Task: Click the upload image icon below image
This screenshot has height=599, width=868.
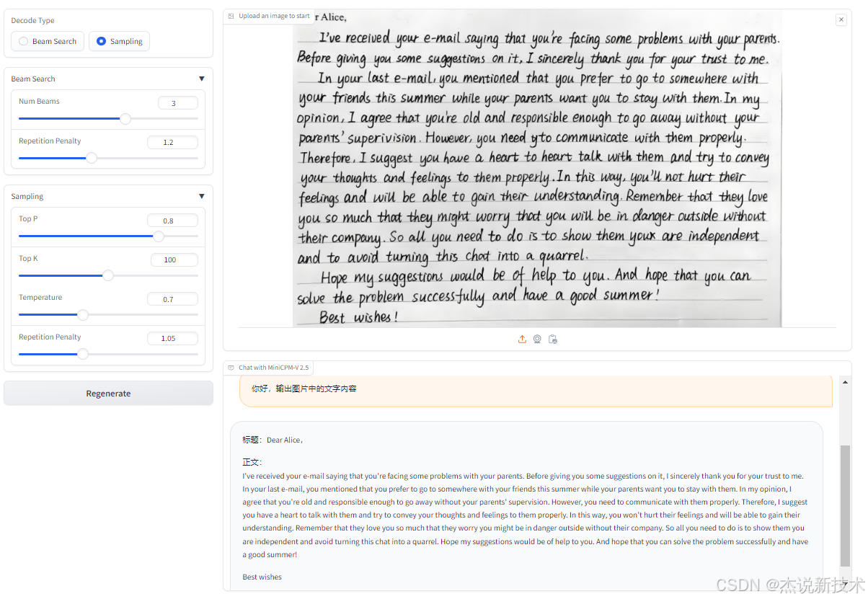Action: 522,340
